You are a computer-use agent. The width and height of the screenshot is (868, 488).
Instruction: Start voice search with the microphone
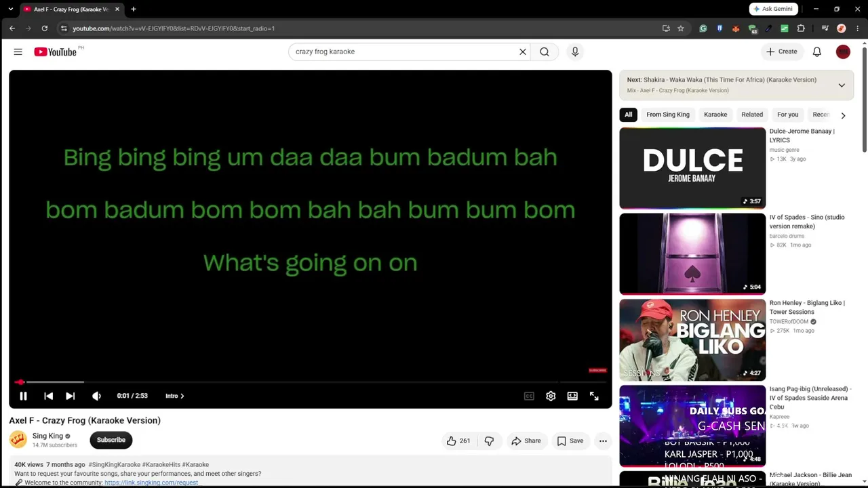coord(575,52)
